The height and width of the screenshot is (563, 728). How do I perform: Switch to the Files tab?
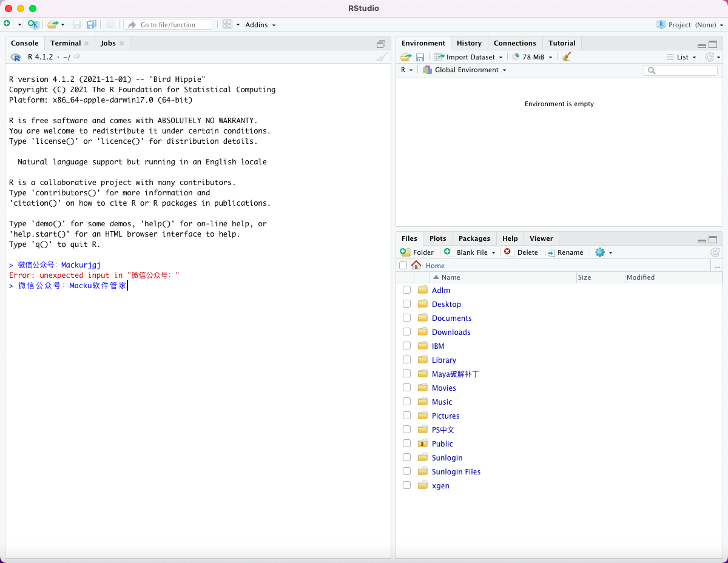coord(409,238)
